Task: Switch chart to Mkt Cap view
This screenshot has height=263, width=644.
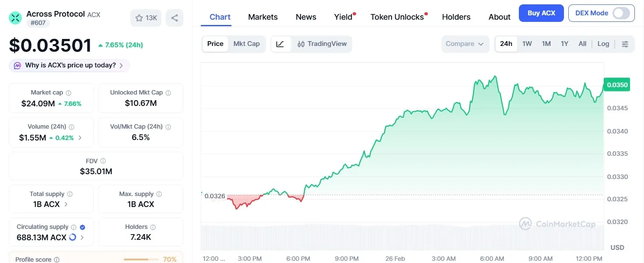Action: [x=246, y=44]
